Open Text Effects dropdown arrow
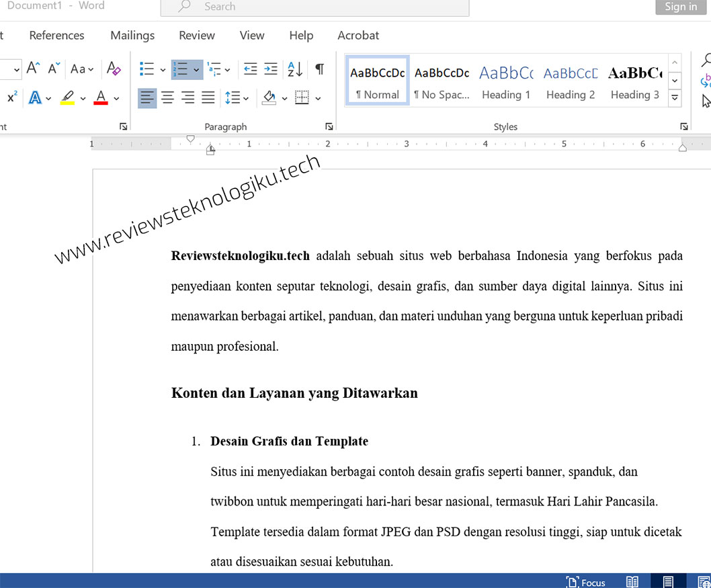Screen dimensions: 711x588 (x=48, y=98)
